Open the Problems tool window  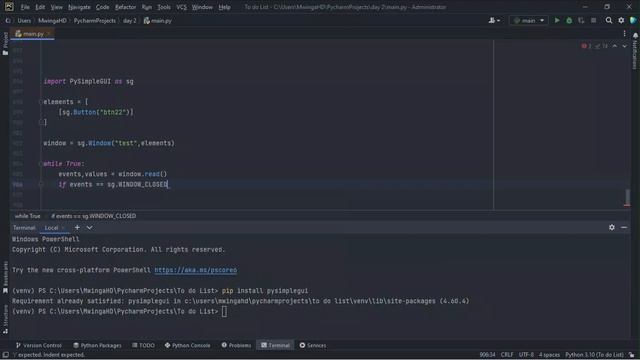pos(236,345)
